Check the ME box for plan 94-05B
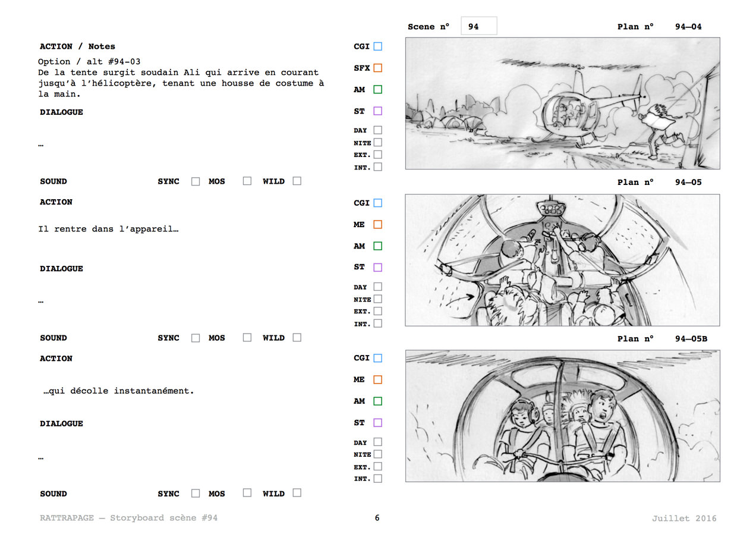The height and width of the screenshot is (534, 756). [x=377, y=380]
